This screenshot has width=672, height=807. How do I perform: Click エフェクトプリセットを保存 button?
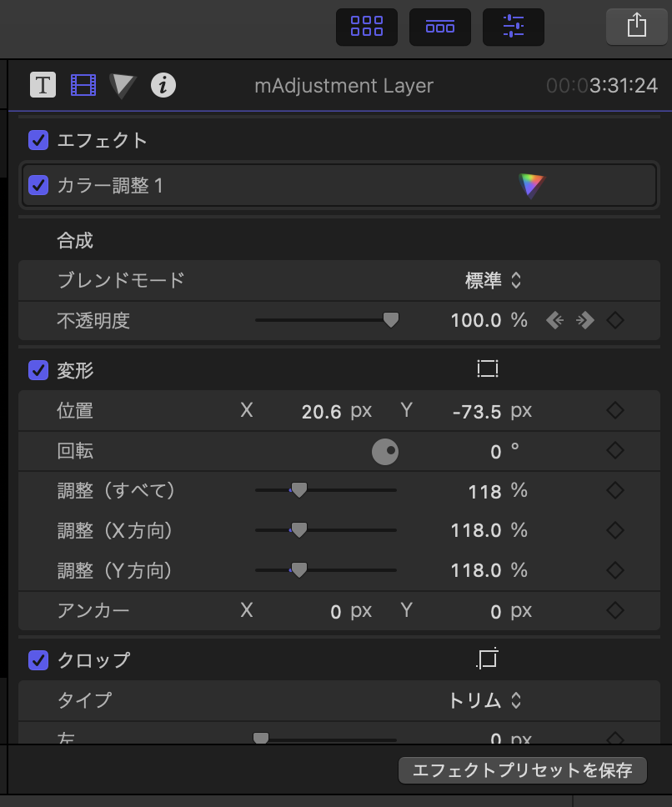coord(523,770)
